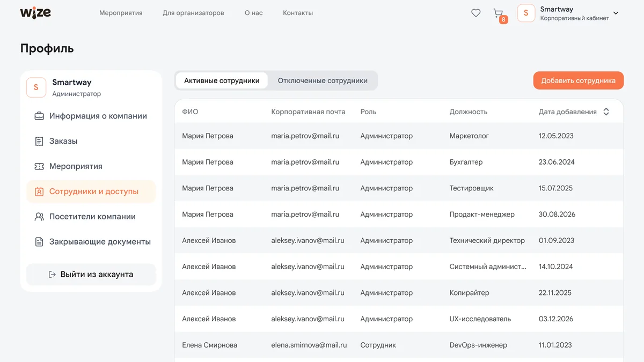Screen dimensions: 644x362
Task: Open Мероприятия in top navigation
Action: [121, 13]
